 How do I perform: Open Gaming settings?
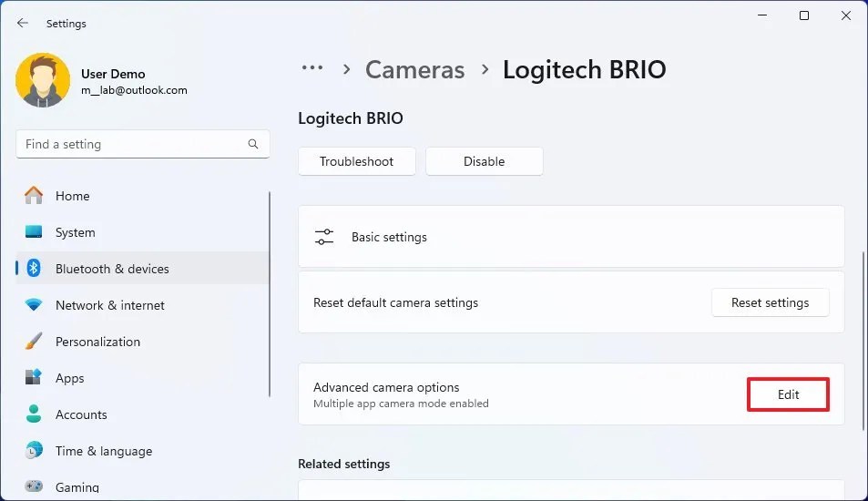[x=143, y=487]
